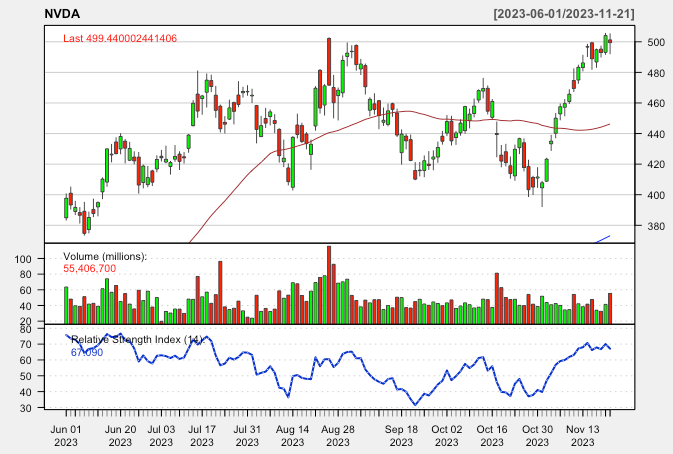Click the 30 RSI axis label
This screenshot has width=673, height=454.
tap(26, 408)
